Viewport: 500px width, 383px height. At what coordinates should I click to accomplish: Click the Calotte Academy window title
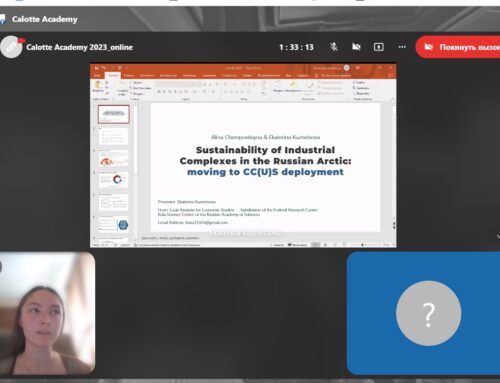click(x=45, y=19)
